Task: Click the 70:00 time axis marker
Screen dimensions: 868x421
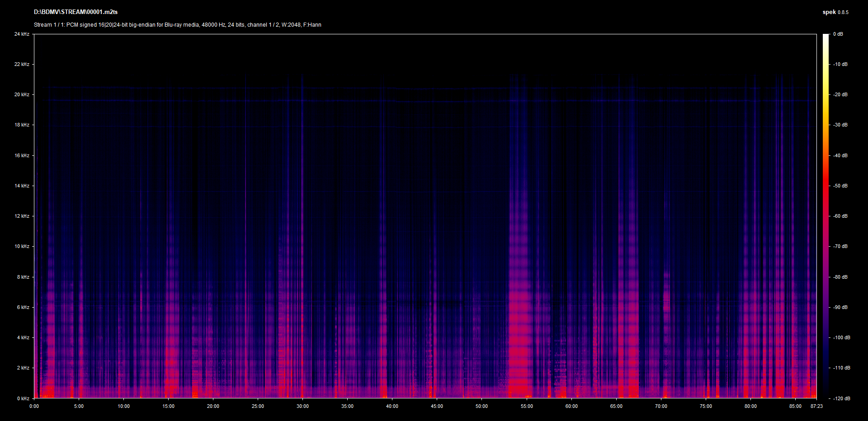Action: click(x=661, y=406)
